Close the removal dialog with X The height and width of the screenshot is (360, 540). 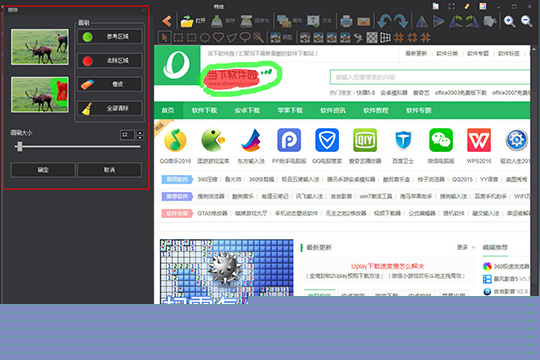(143, 10)
